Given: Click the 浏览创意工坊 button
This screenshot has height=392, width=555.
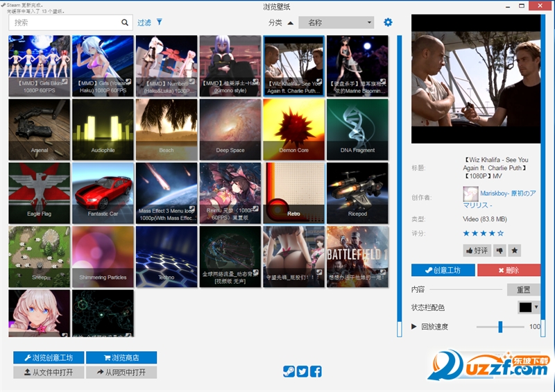Looking at the screenshot, I should (x=49, y=358).
